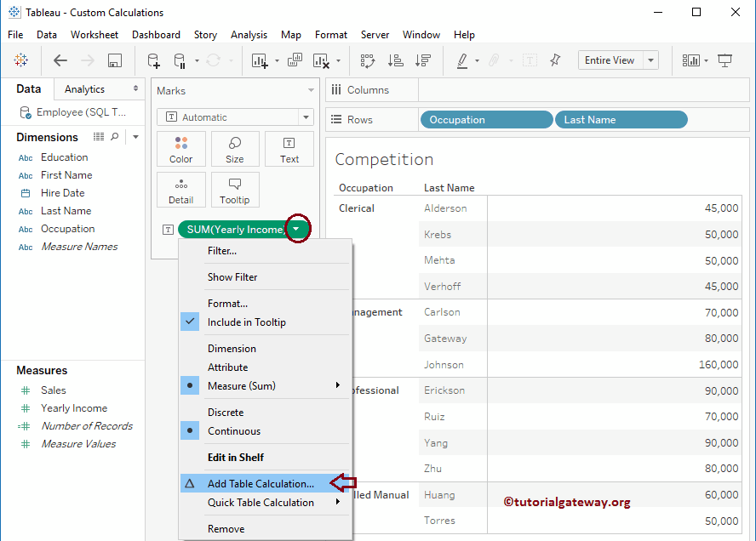Click the Tooltip marks card button
The width and height of the screenshot is (756, 541).
[235, 190]
